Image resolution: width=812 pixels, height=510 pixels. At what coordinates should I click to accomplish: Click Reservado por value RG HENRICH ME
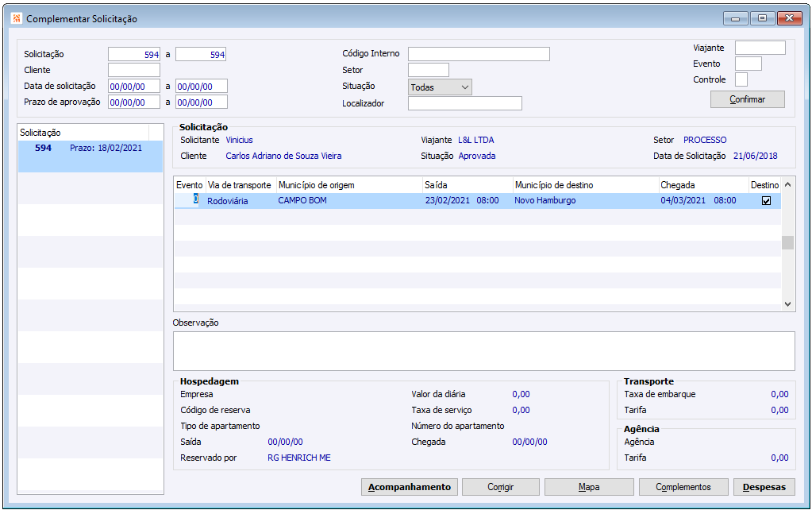tap(298, 458)
